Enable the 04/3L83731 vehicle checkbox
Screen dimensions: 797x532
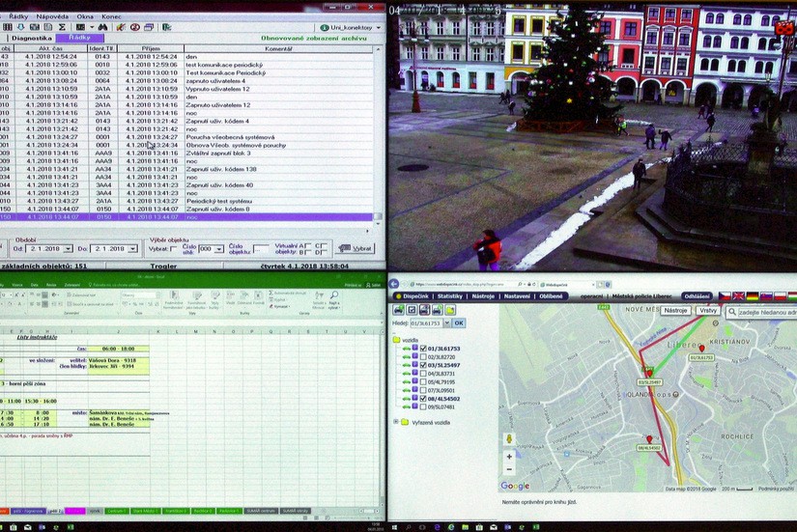(422, 373)
